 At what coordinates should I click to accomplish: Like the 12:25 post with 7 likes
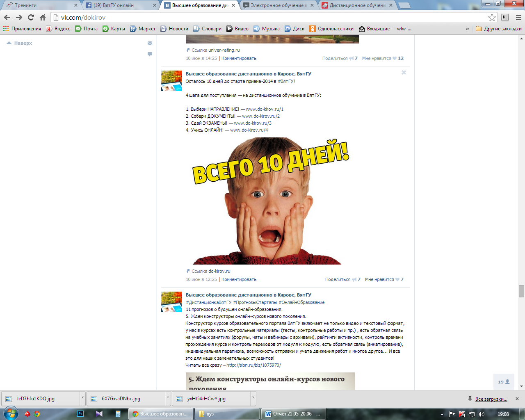point(384,279)
